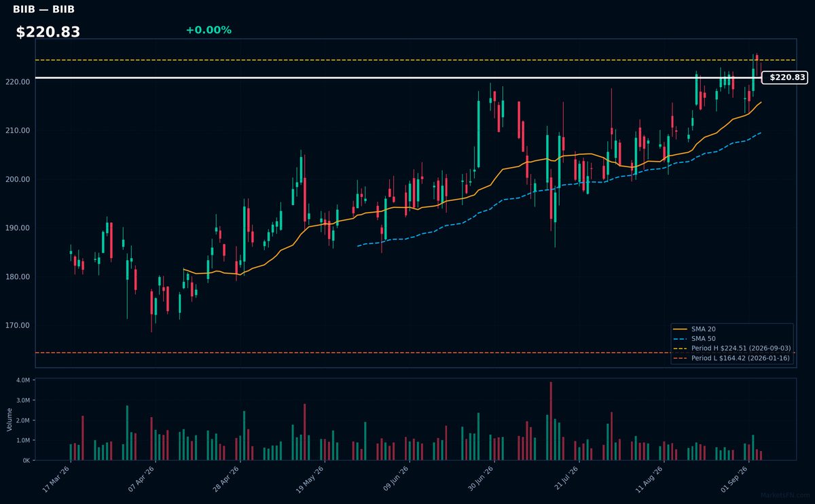Click the $220.83 headline price
This screenshot has width=815, height=504.
48,32
